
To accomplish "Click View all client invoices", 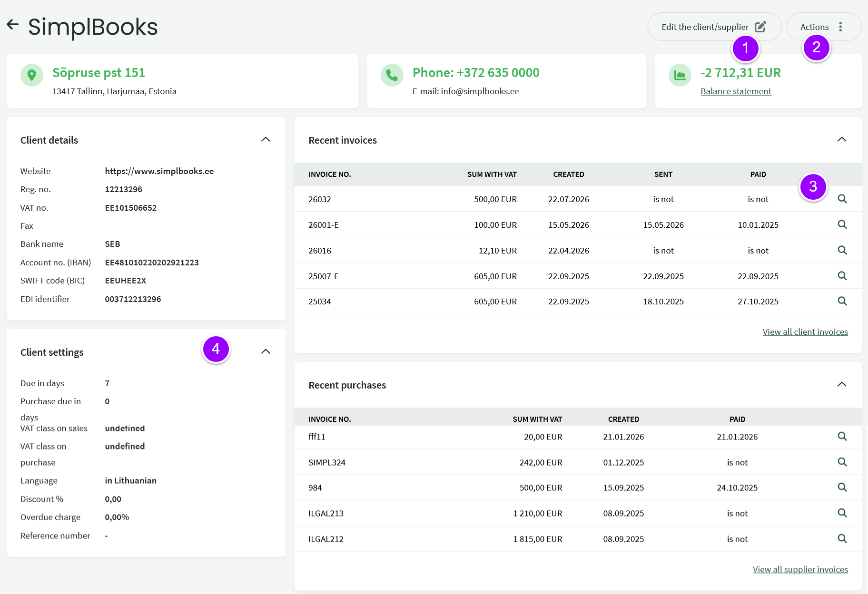I will (805, 332).
